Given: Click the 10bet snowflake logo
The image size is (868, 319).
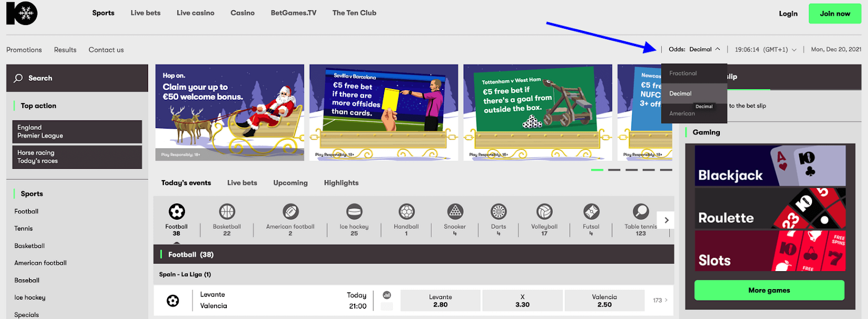Looking at the screenshot, I should coord(22,13).
